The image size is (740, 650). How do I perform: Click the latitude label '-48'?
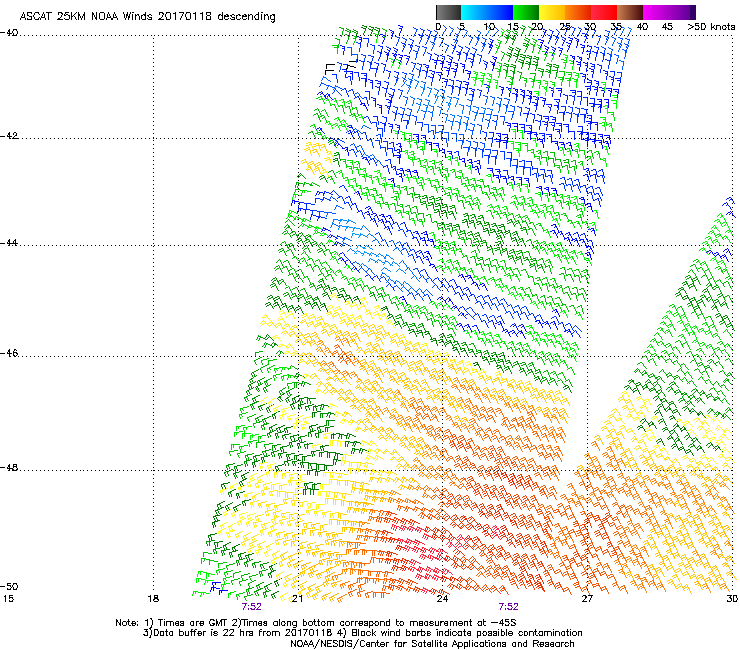pyautogui.click(x=9, y=467)
